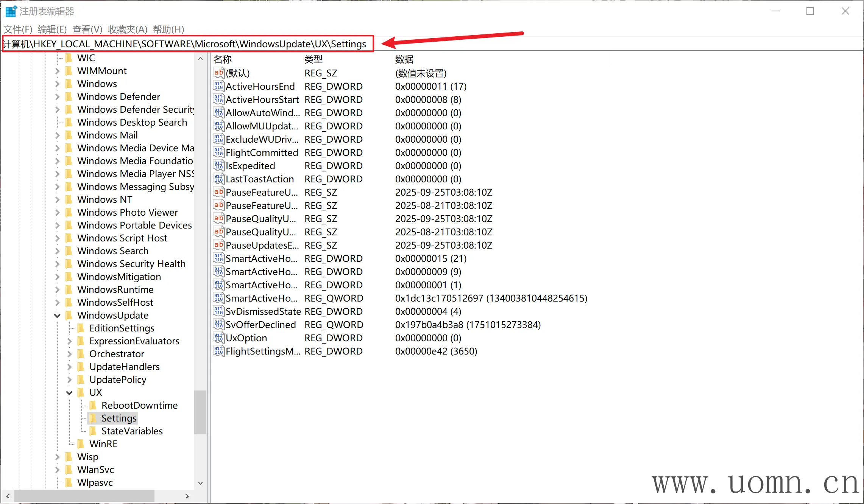The image size is (864, 504).
Task: Select the UxOption DWORD icon
Action: click(218, 338)
